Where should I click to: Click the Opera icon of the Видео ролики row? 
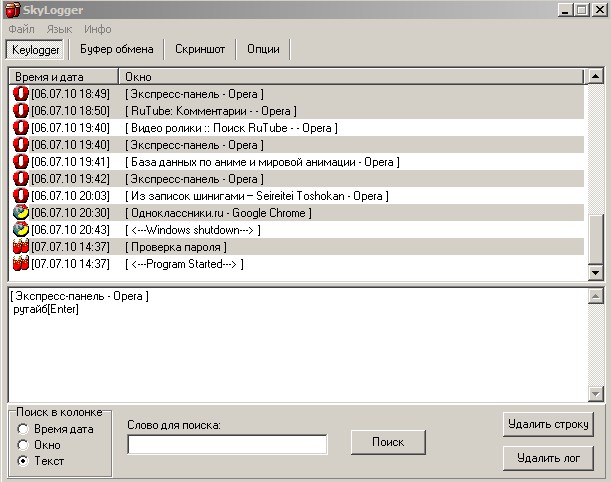(20, 128)
